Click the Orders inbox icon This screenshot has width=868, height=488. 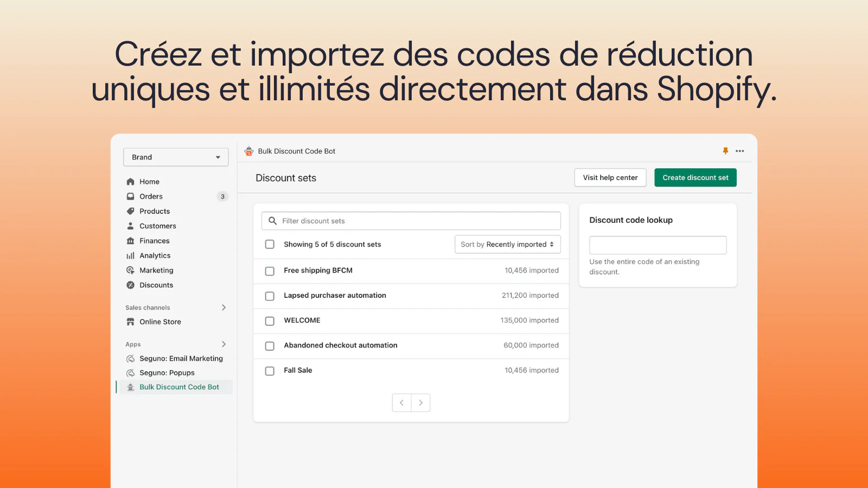(x=130, y=196)
